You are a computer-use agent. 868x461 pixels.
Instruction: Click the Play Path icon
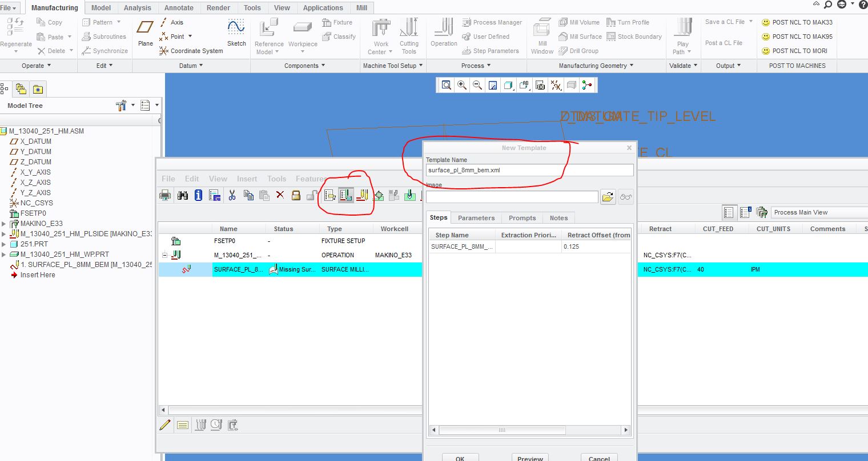[683, 27]
